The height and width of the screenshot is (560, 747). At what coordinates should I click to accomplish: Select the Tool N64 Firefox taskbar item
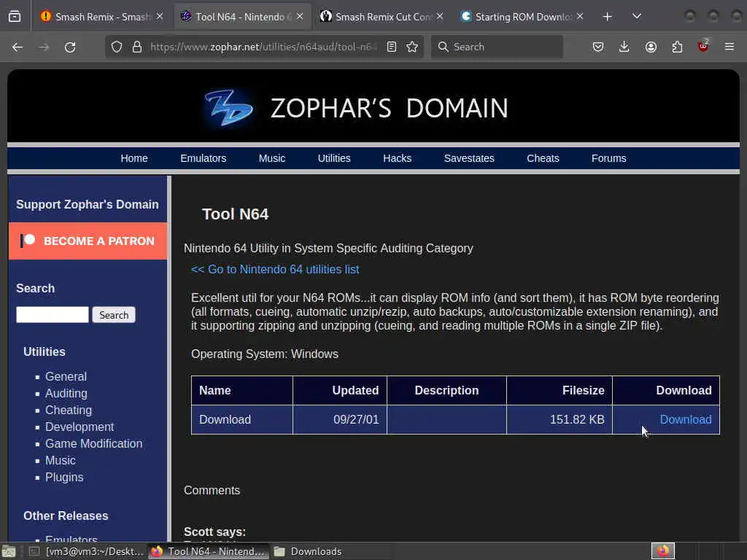pyautogui.click(x=209, y=551)
